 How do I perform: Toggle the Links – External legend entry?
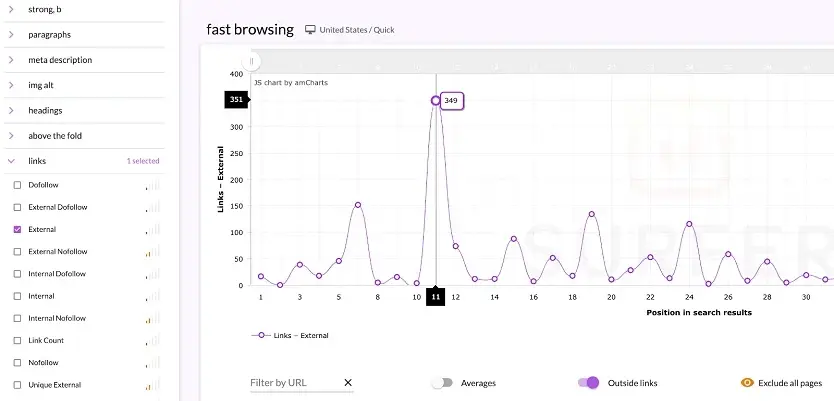point(290,336)
